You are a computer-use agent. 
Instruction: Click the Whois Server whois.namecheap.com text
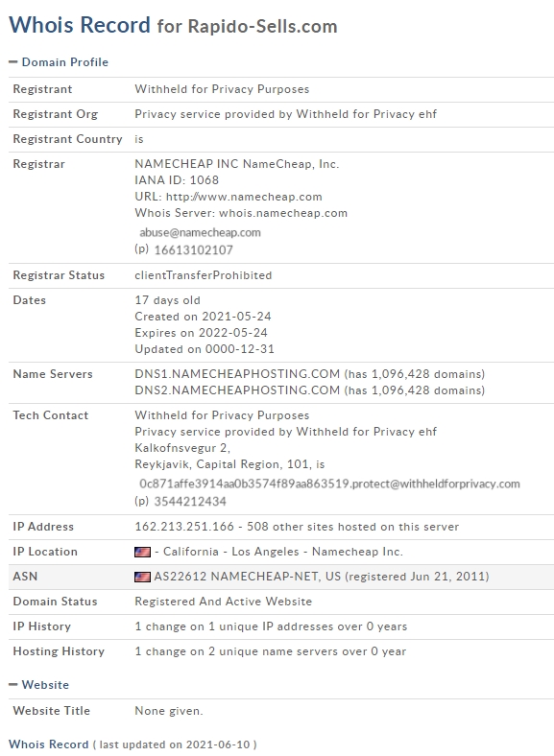[x=283, y=213]
